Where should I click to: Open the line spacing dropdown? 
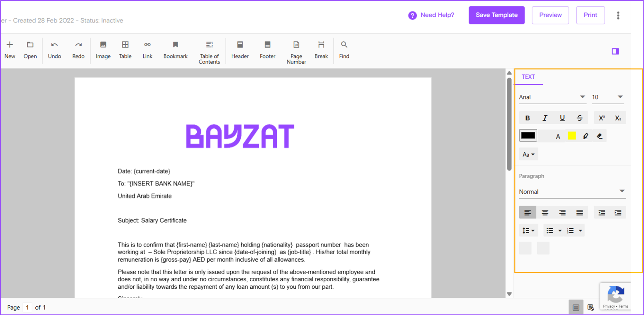point(529,231)
